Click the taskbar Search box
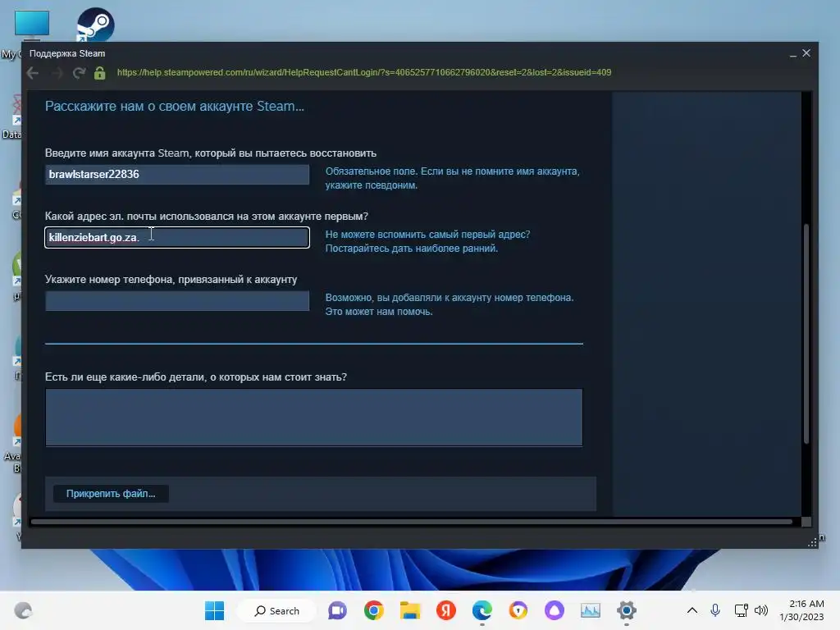 (x=277, y=610)
